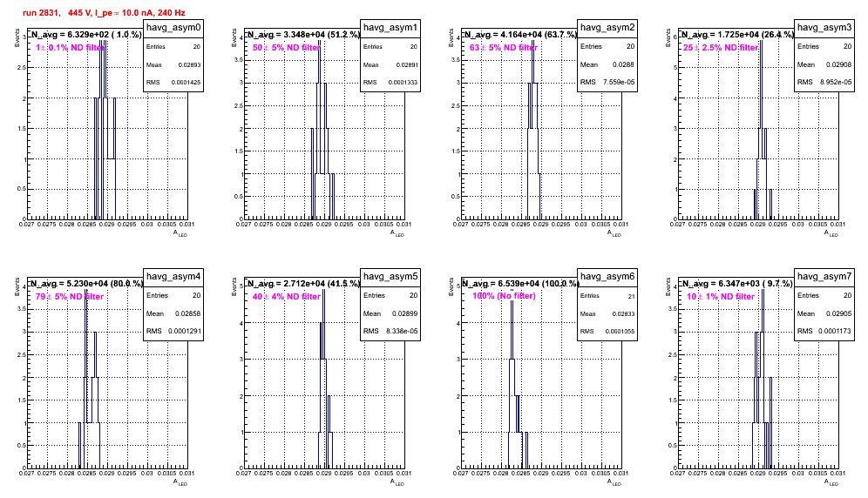Select the RMS value 8.952e-05
The width and height of the screenshot is (868, 498).
click(x=836, y=83)
